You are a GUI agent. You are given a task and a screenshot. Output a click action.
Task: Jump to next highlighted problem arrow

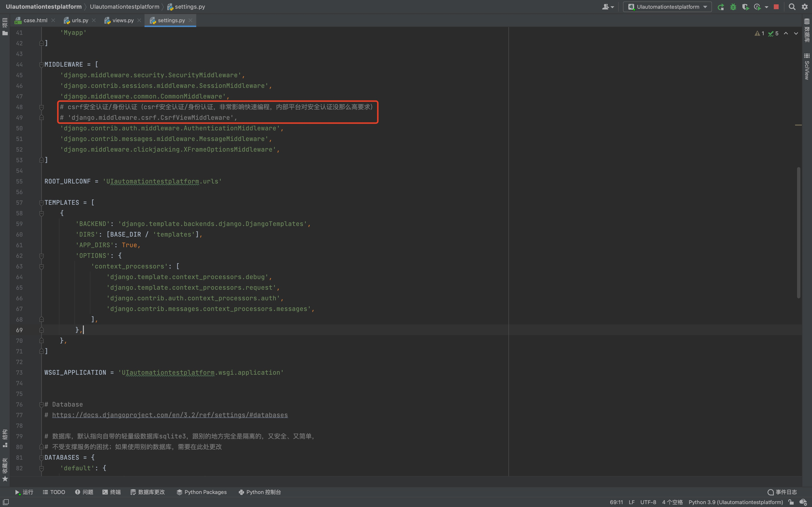point(796,34)
